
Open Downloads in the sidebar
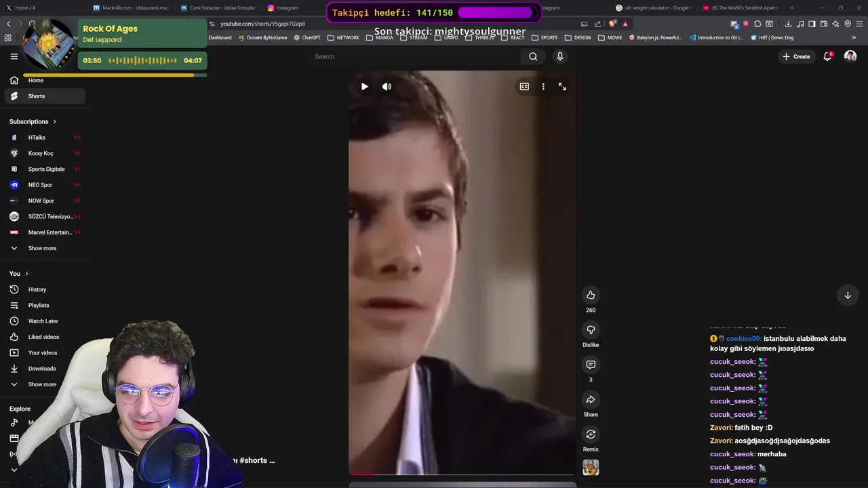[x=45, y=369]
